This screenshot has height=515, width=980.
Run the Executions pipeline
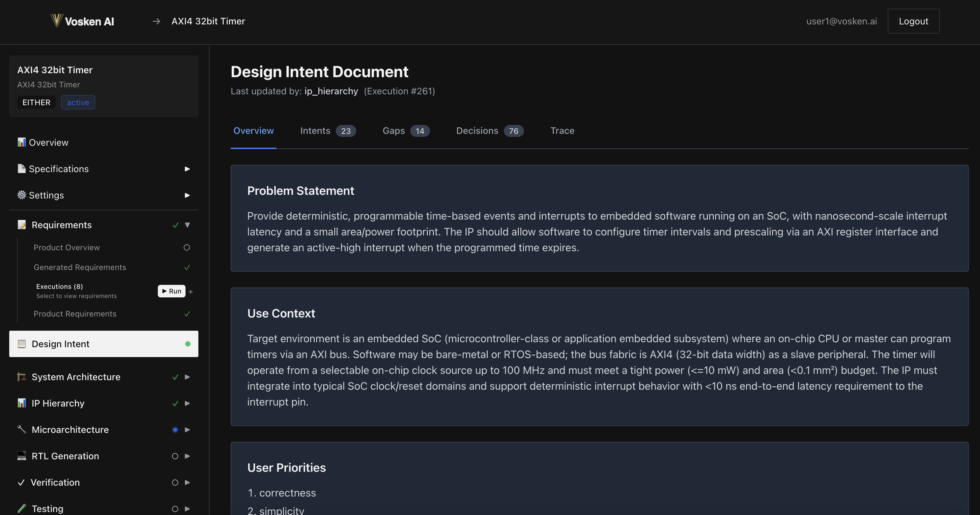pyautogui.click(x=171, y=291)
